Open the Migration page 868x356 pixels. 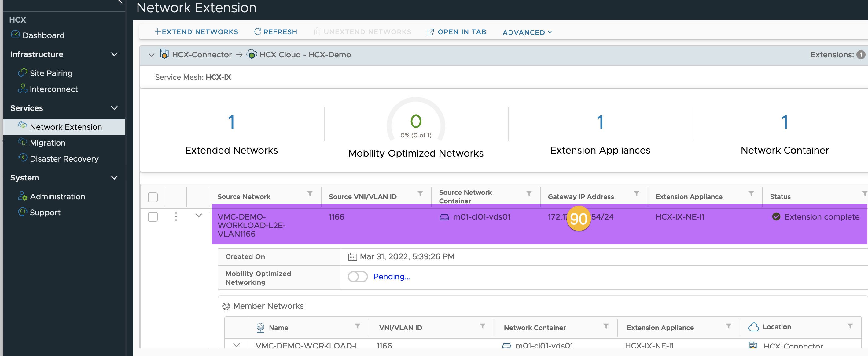pyautogui.click(x=47, y=143)
